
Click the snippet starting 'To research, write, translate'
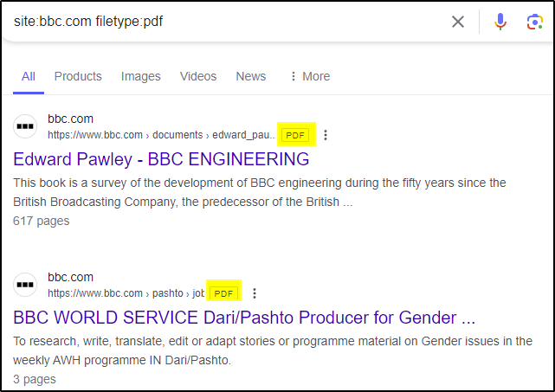[x=273, y=350]
